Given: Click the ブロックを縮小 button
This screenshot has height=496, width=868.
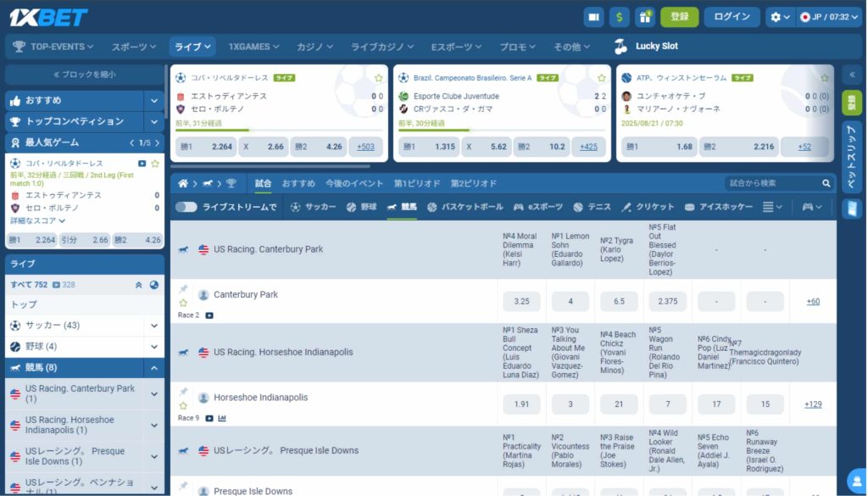Looking at the screenshot, I should click(85, 74).
